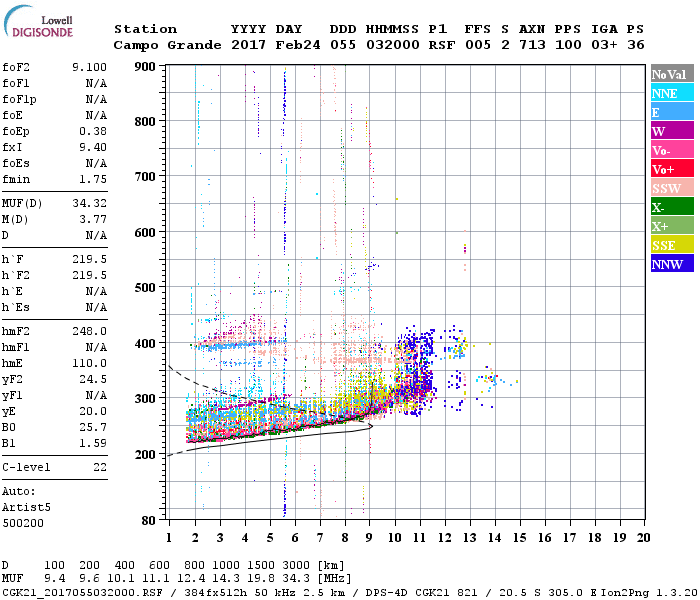Click the Artist5 auto-scaling label
700x600 pixels.
pos(26,508)
